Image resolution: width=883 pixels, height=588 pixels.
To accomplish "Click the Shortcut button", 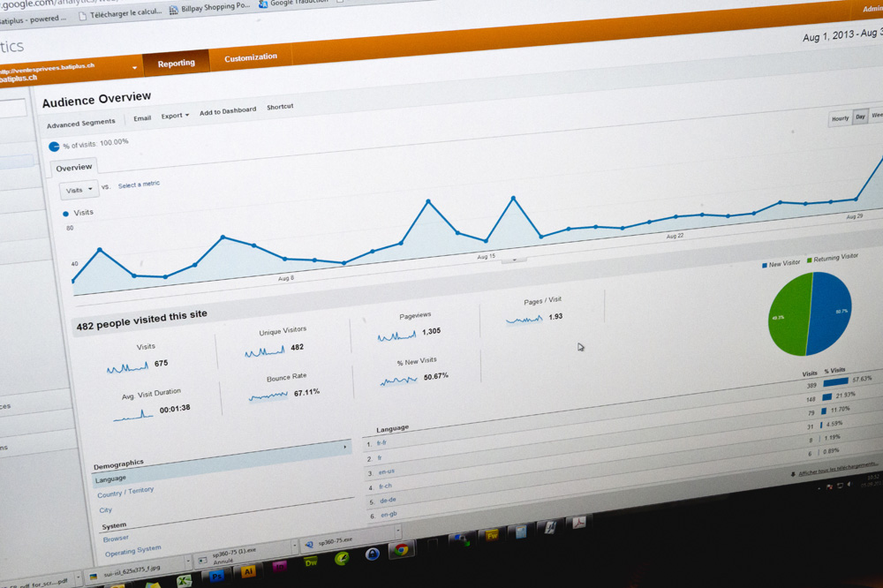I will click(x=280, y=107).
